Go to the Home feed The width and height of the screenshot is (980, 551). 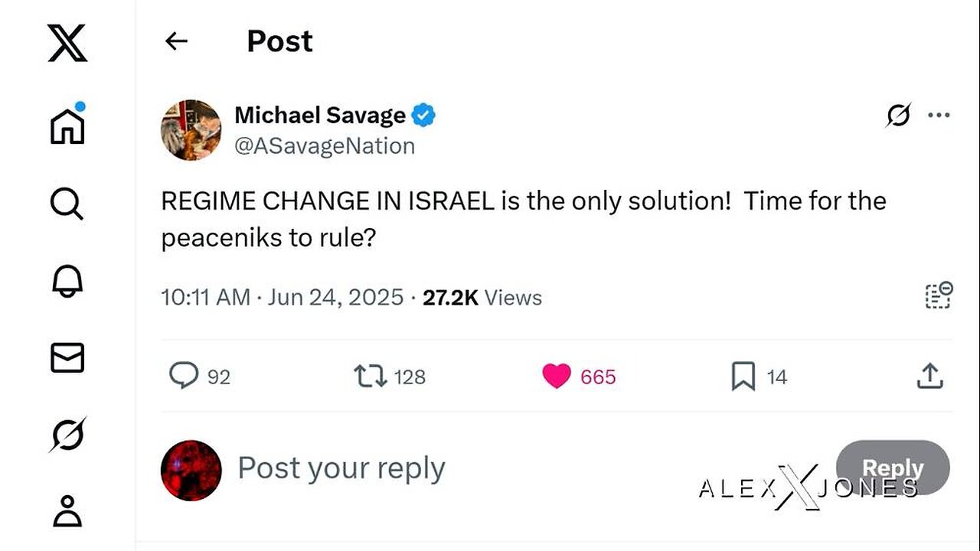67,125
